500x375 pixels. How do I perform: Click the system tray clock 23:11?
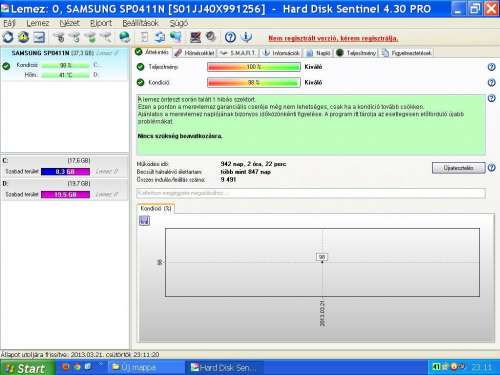481,367
